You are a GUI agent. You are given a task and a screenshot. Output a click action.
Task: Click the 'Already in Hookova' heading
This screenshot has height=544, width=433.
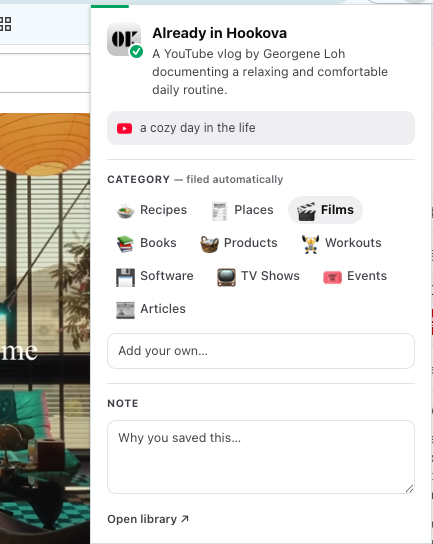click(220, 33)
